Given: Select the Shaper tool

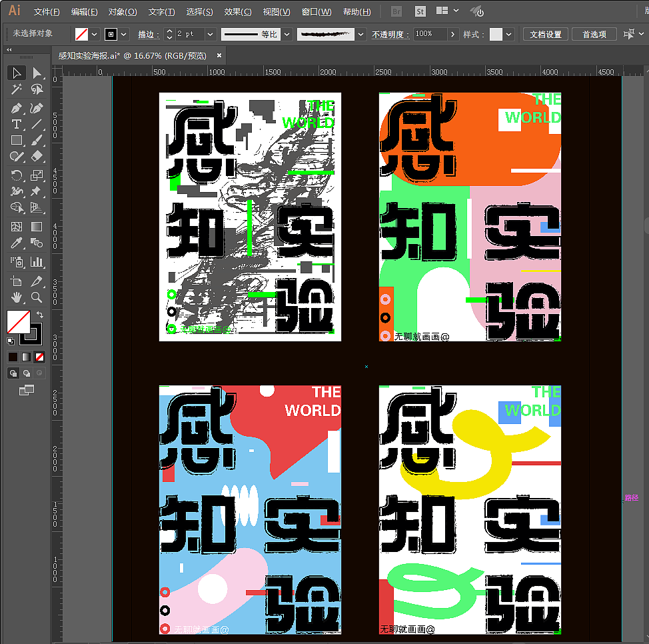Looking at the screenshot, I should click(x=17, y=156).
